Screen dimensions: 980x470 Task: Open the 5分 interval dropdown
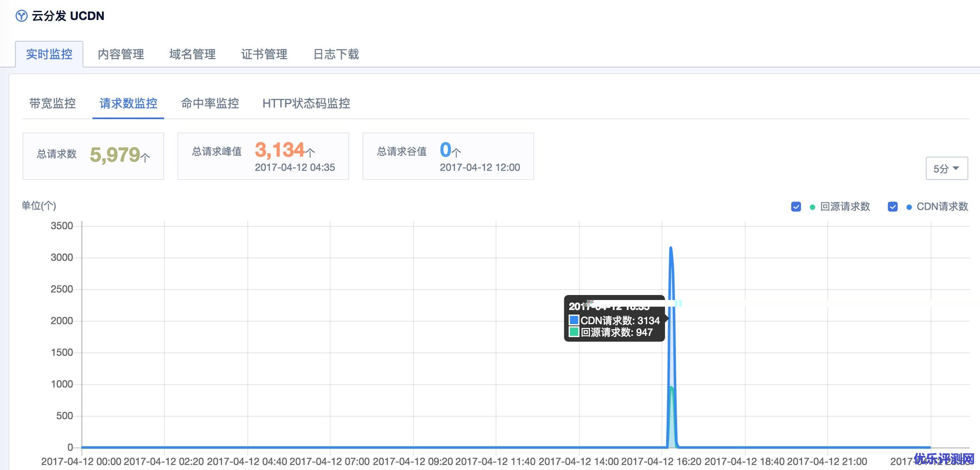coord(946,168)
